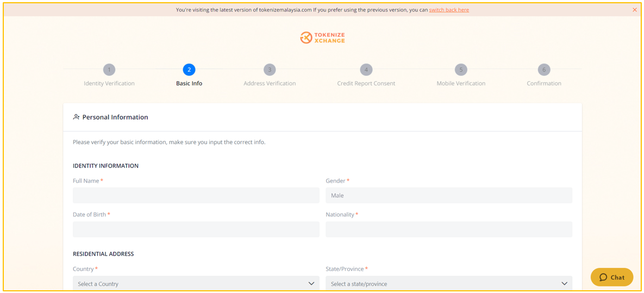Expand the Country dropdown chevron arrow
The width and height of the screenshot is (644, 293).
(311, 284)
